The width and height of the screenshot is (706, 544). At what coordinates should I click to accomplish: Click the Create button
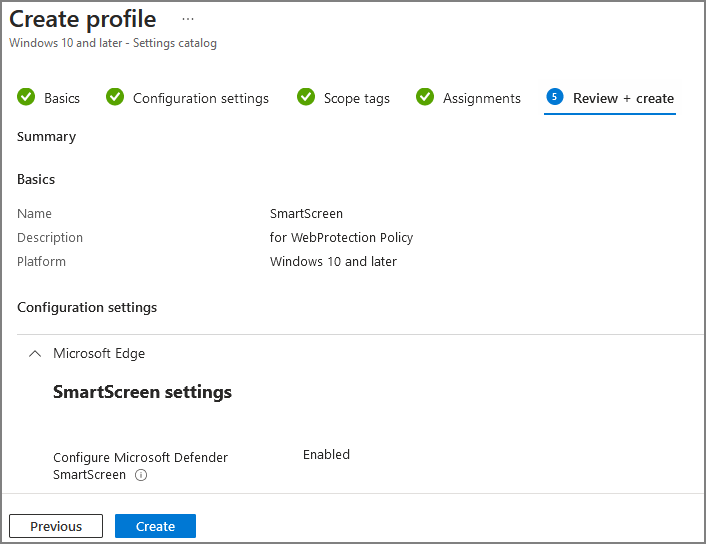[x=155, y=526]
